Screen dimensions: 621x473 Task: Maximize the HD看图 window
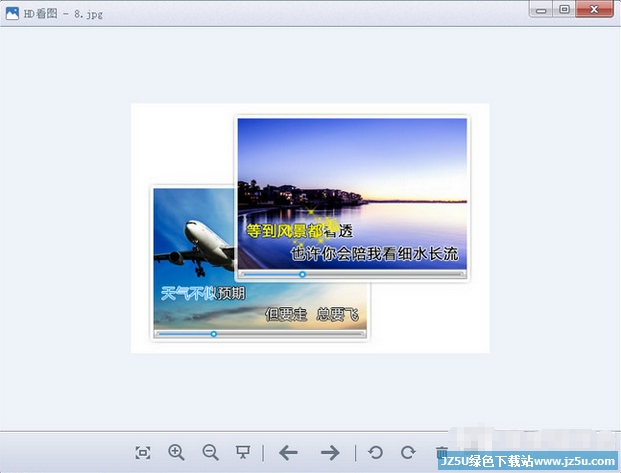pos(564,10)
